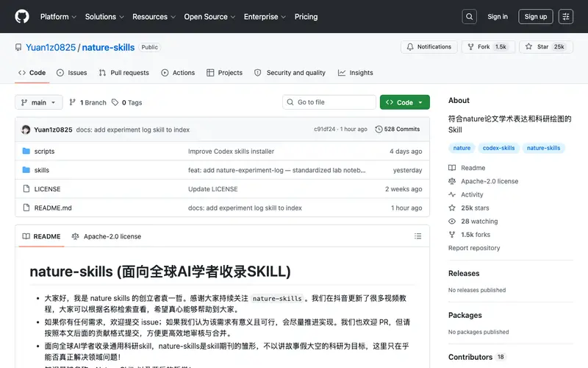Click the codex-skills topic tag

point(498,148)
